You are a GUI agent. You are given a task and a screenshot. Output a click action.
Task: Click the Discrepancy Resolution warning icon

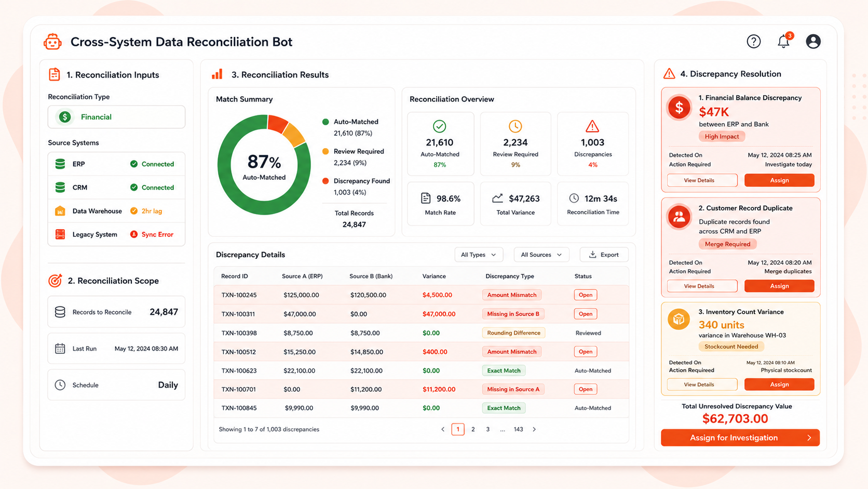(x=669, y=74)
